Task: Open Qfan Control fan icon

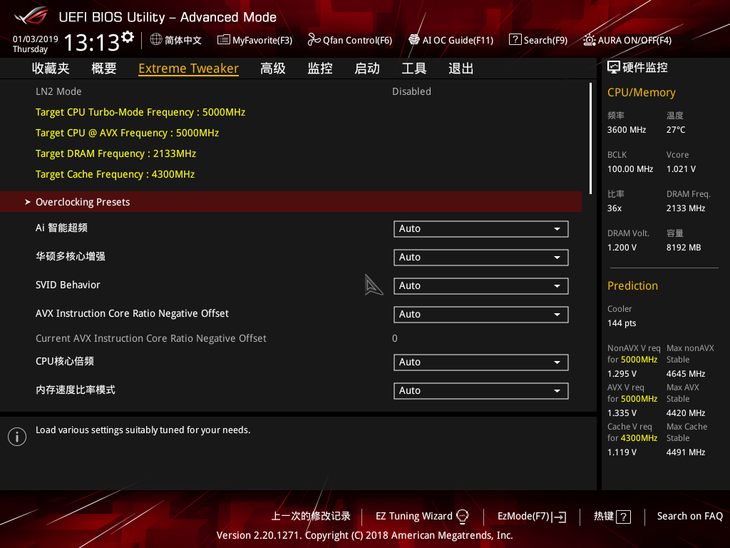Action: [314, 40]
